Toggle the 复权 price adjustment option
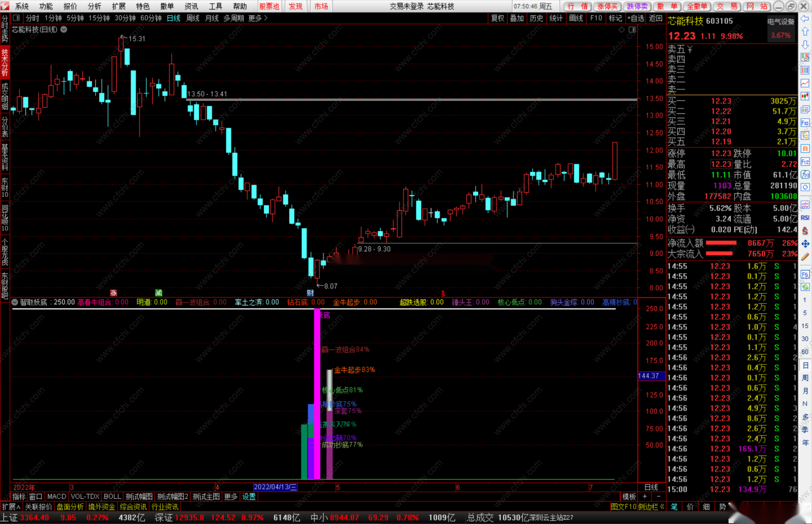The image size is (812, 524). click(497, 18)
